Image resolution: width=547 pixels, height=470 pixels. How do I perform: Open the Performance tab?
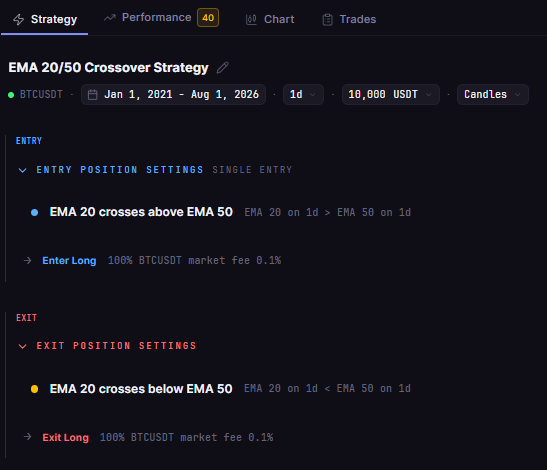[161, 18]
